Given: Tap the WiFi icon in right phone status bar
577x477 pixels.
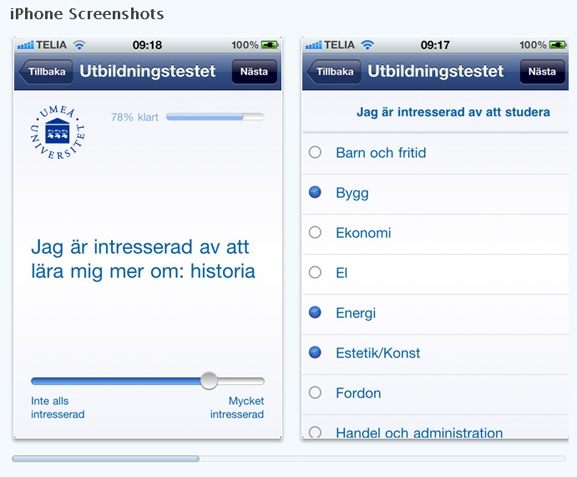Looking at the screenshot, I should 367,45.
